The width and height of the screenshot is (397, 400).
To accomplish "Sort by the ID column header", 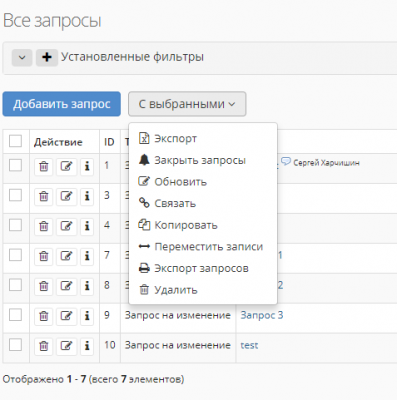I will click(109, 142).
